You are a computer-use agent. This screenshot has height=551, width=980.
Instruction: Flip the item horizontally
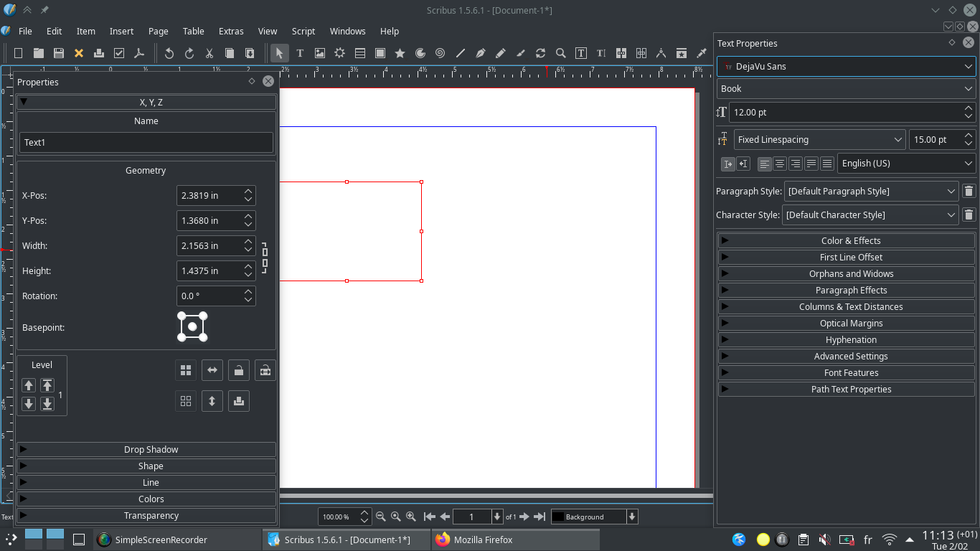[x=212, y=370]
